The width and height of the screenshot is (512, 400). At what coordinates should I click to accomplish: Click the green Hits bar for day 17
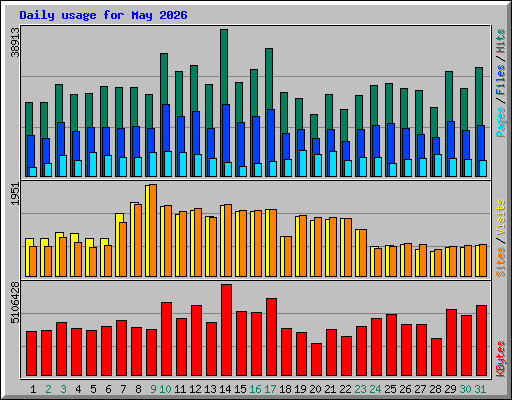tap(269, 78)
